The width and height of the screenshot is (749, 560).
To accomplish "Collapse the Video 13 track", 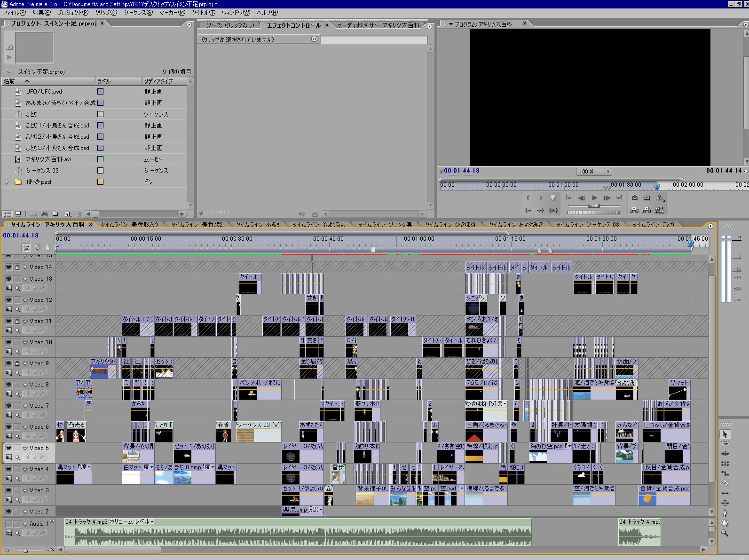I will click(25, 279).
